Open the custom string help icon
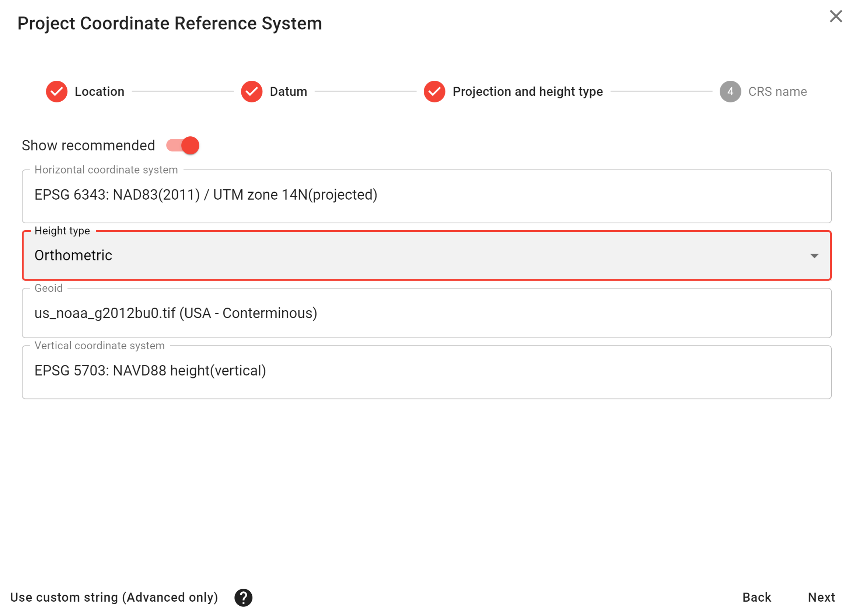This screenshot has width=849, height=616. (243, 597)
